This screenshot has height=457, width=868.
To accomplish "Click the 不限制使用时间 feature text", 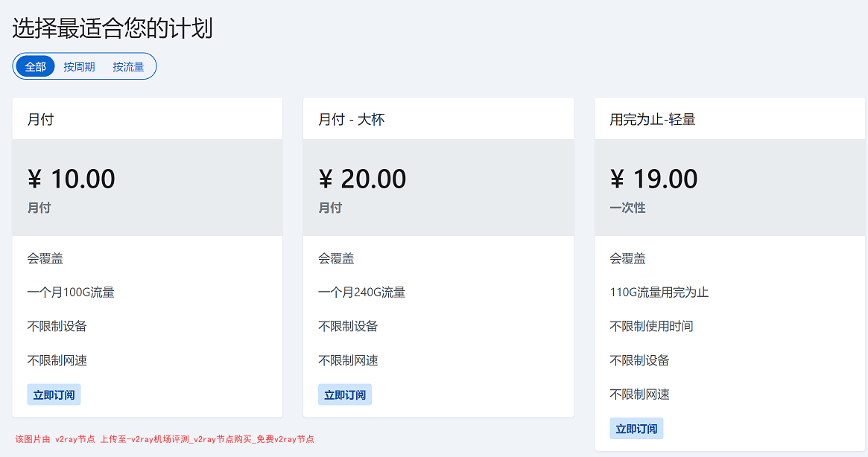I will pos(651,327).
